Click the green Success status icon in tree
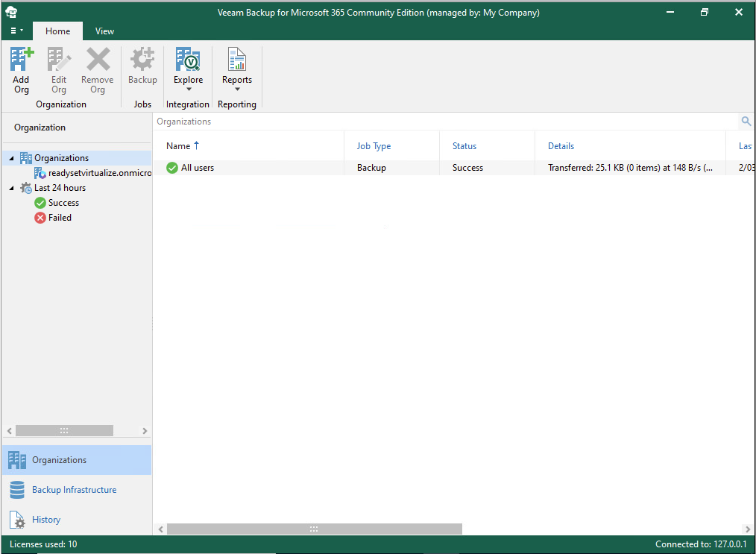 (40, 203)
